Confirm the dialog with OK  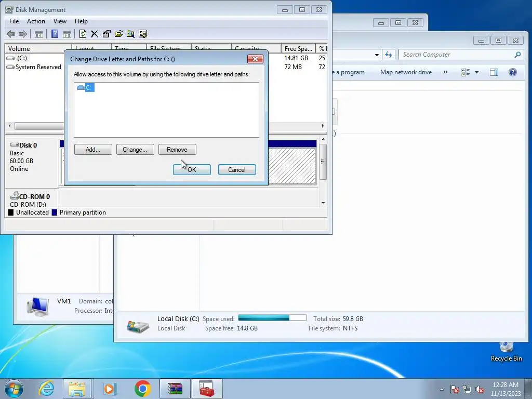click(192, 170)
